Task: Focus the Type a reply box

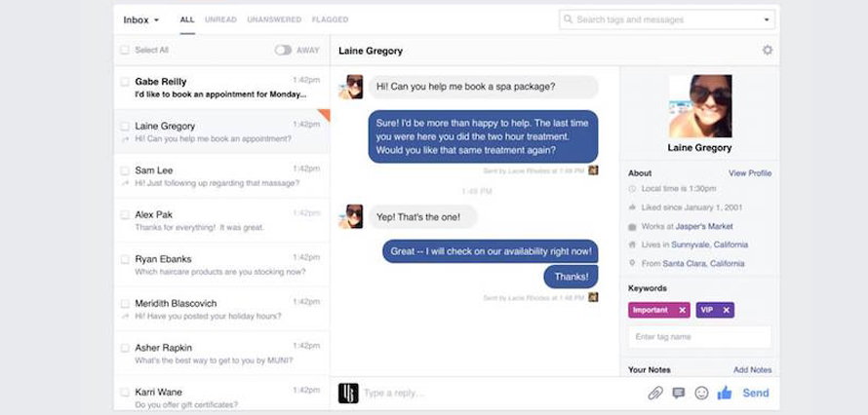Action: click(x=501, y=394)
